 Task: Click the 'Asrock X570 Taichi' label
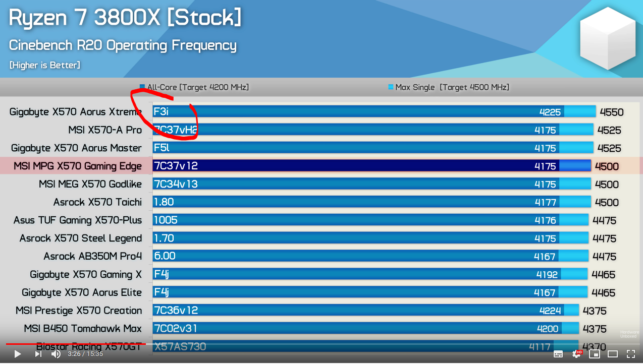pos(98,202)
